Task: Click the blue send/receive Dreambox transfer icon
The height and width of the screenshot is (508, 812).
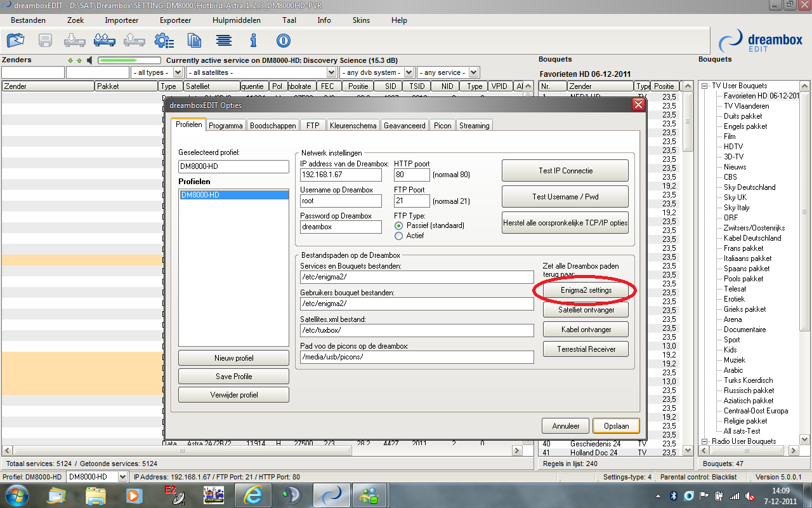Action: pyautogui.click(x=105, y=41)
